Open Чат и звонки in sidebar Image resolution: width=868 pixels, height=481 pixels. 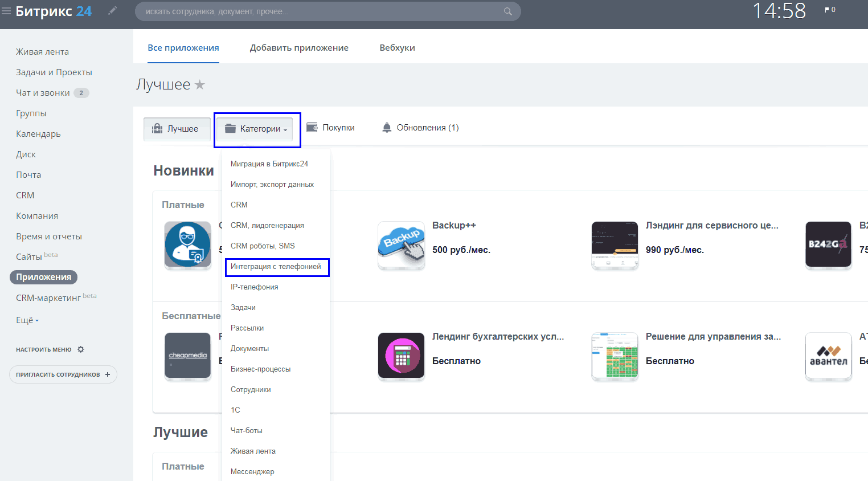[x=43, y=92]
